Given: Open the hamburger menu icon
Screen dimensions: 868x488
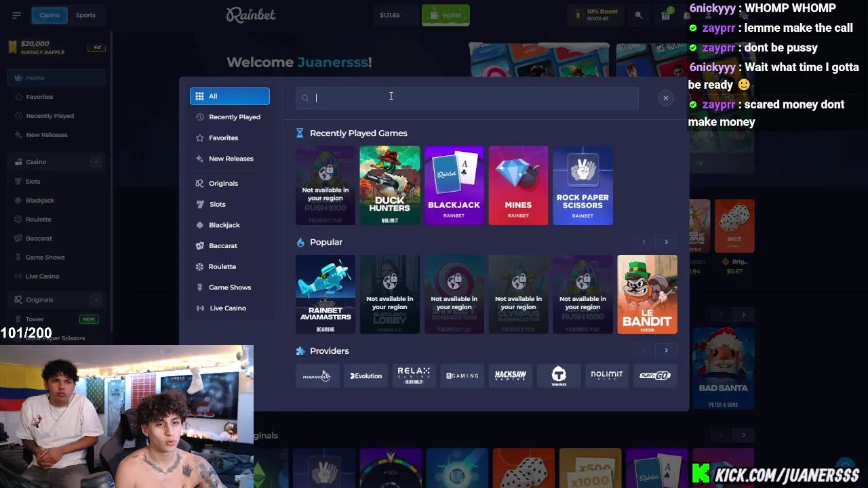Looking at the screenshot, I should coord(16,15).
